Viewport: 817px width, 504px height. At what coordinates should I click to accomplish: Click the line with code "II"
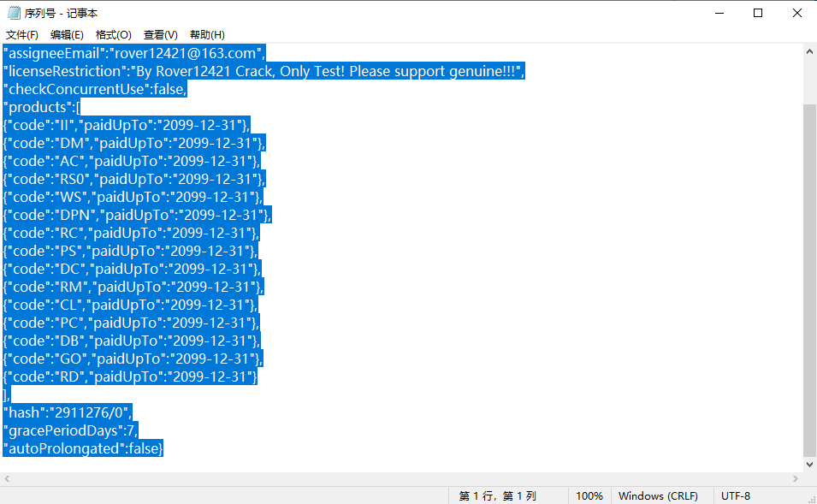click(127, 125)
